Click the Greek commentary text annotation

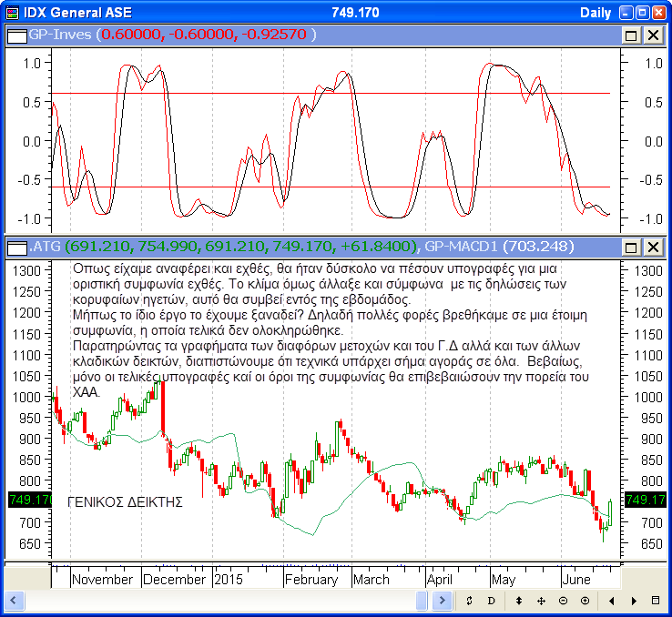tap(331, 330)
